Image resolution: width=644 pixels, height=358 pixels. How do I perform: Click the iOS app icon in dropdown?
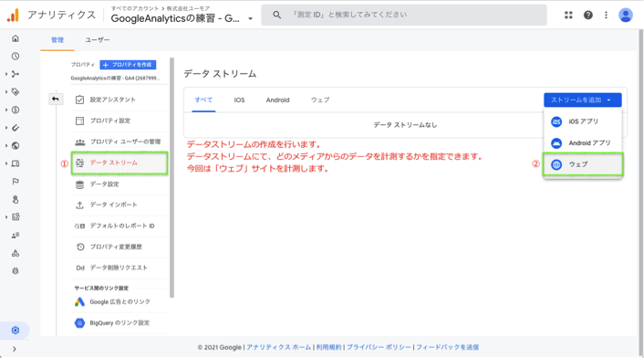click(x=556, y=121)
